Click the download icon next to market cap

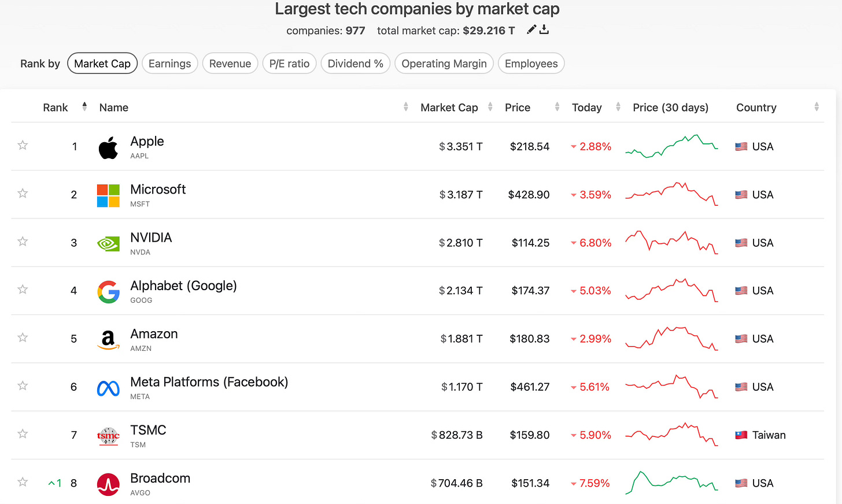544,29
